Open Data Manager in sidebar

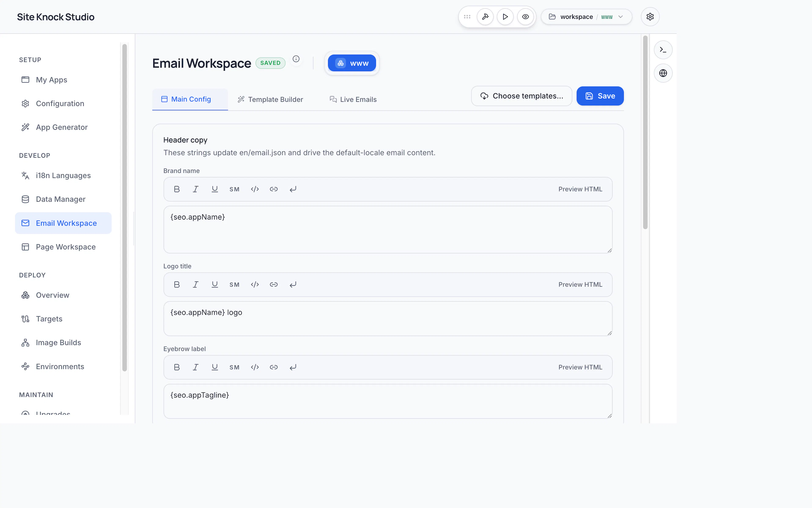pyautogui.click(x=63, y=199)
